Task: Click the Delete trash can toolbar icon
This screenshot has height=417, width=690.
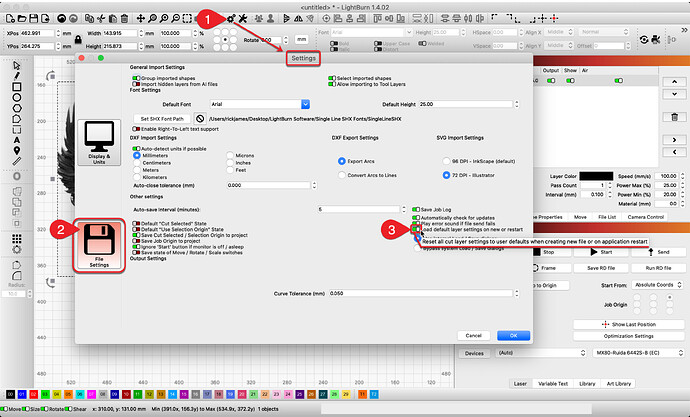Action: 125,18
